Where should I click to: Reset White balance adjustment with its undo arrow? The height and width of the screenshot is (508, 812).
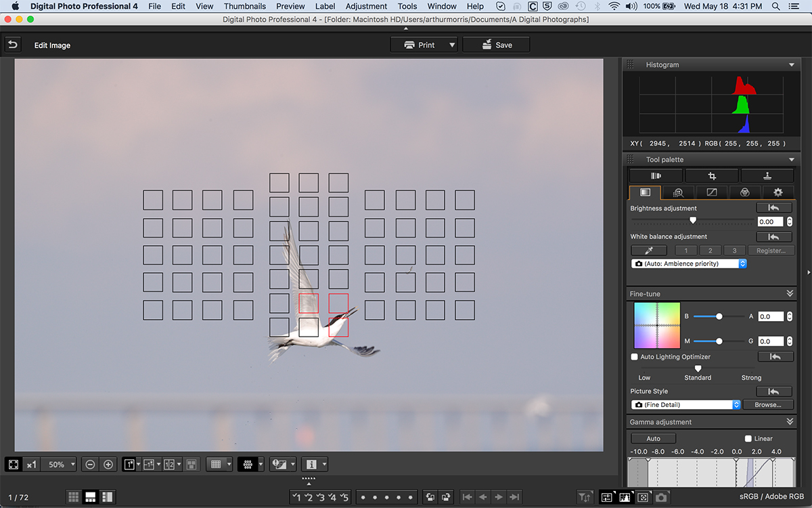(773, 236)
